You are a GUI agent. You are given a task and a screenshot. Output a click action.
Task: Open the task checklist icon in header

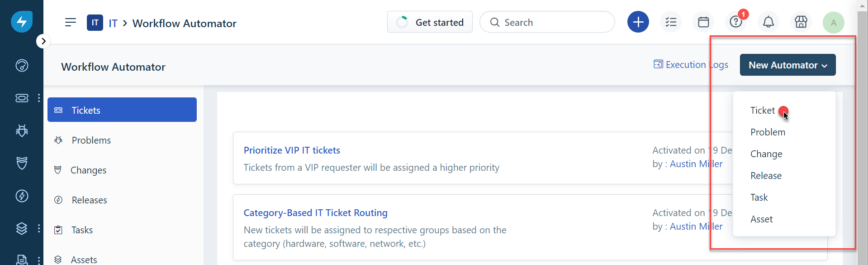pos(671,22)
